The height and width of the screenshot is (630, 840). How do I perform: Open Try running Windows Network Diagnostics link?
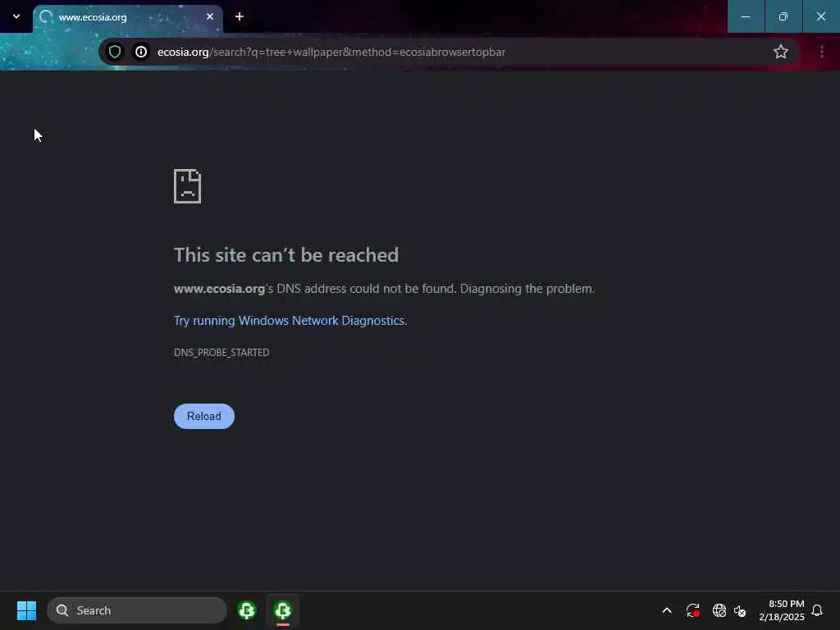290,321
